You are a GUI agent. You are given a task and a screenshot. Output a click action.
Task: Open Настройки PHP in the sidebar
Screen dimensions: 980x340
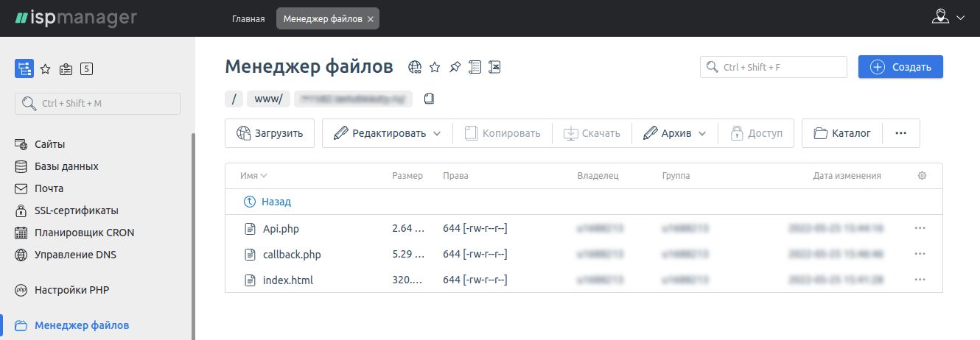71,290
